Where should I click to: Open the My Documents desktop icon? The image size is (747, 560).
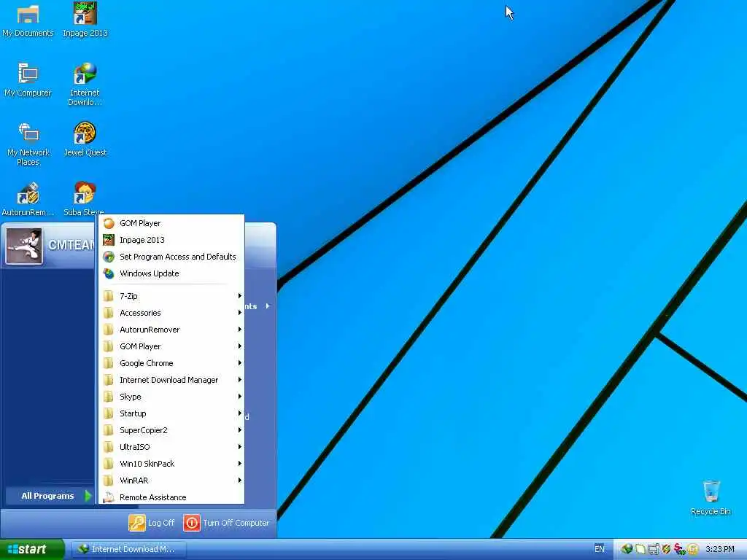pos(28,20)
